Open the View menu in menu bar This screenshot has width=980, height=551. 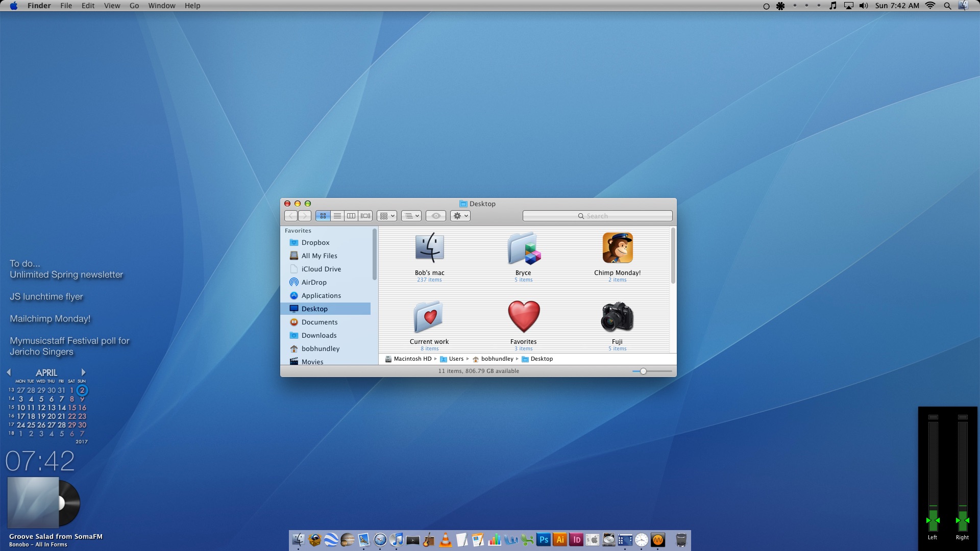point(112,6)
